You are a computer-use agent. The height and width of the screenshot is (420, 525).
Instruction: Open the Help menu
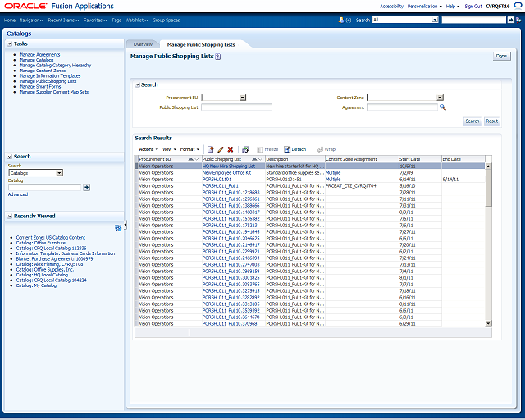pos(453,6)
